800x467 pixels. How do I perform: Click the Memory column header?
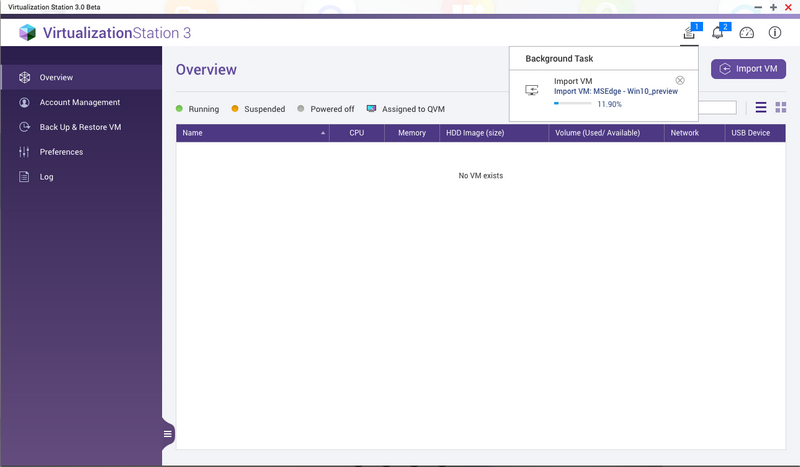click(411, 132)
